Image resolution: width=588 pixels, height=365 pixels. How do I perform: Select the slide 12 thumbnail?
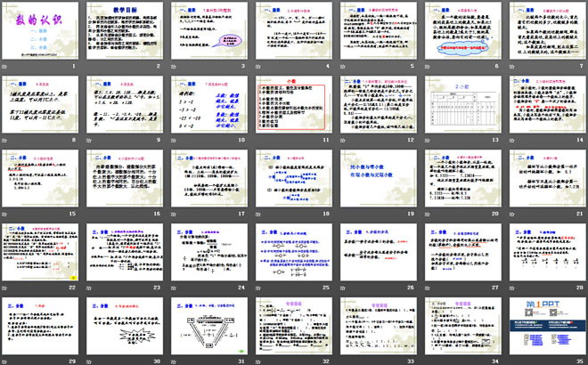point(379,104)
